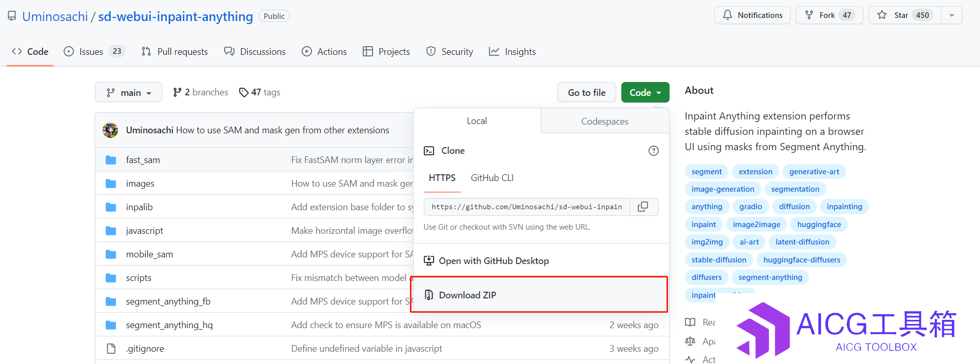Click the inpalib folder icon
The image size is (980, 364).
tap(111, 207)
